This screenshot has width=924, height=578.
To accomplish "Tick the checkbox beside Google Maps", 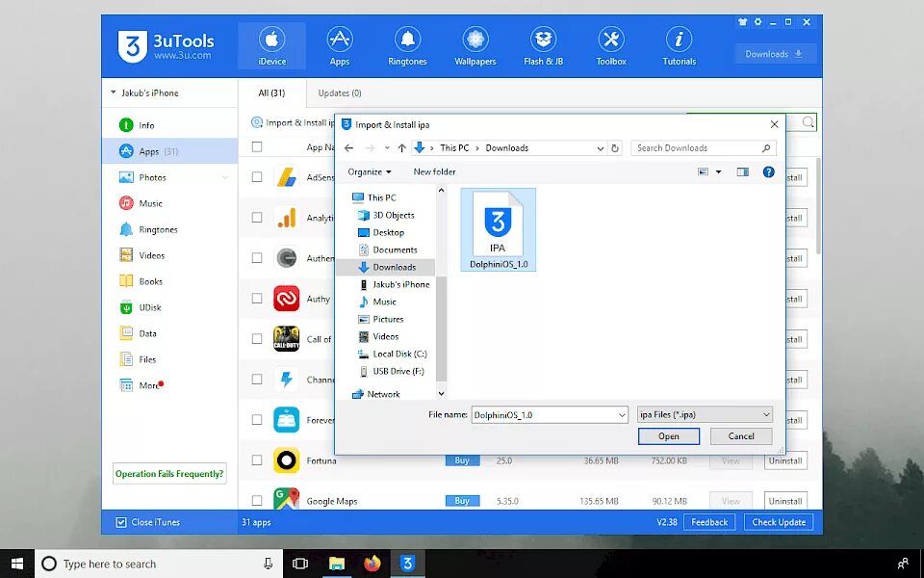I will tap(256, 500).
